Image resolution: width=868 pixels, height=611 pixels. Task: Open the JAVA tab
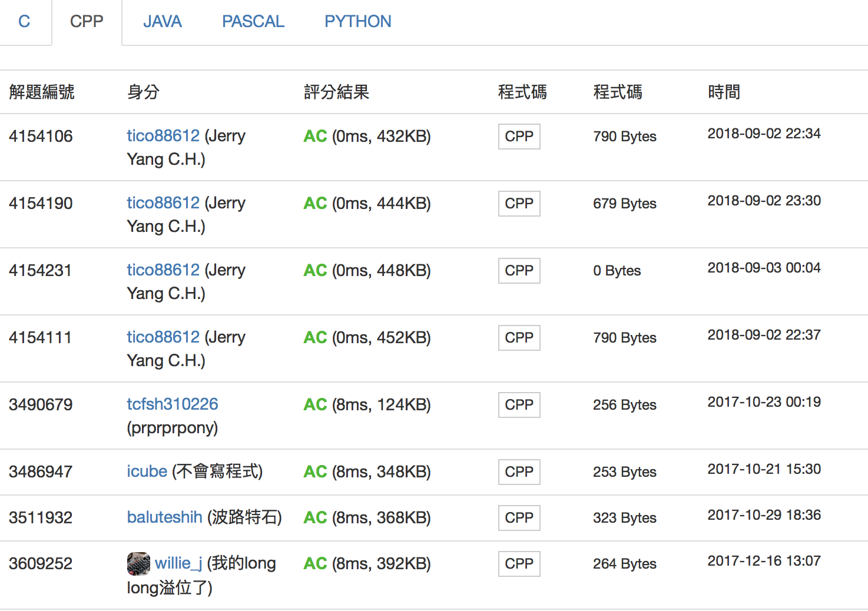coord(162,22)
